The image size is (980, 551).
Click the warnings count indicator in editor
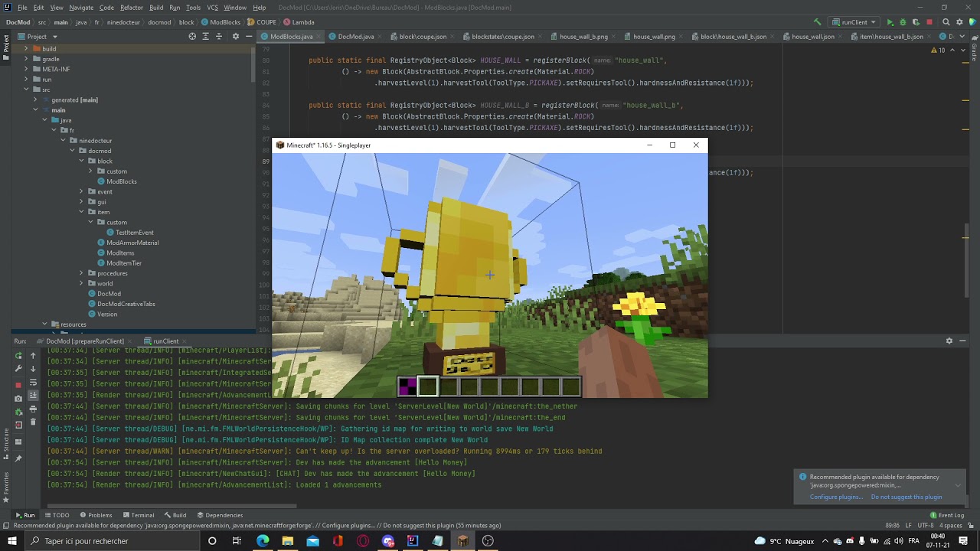click(938, 50)
